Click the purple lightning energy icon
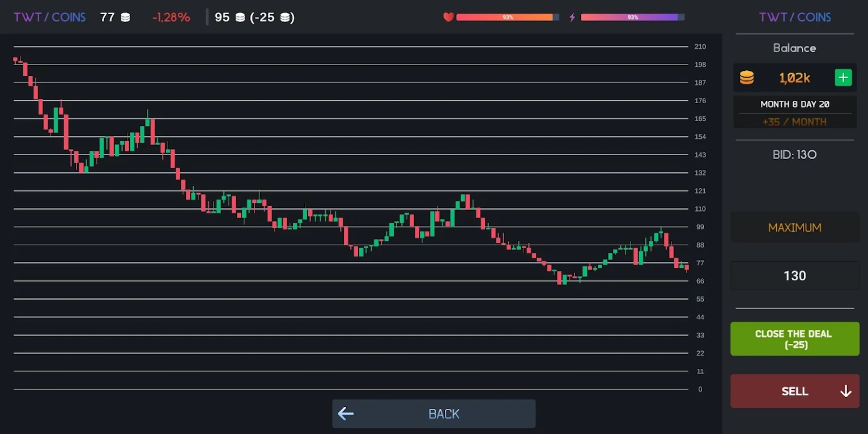 (572, 17)
